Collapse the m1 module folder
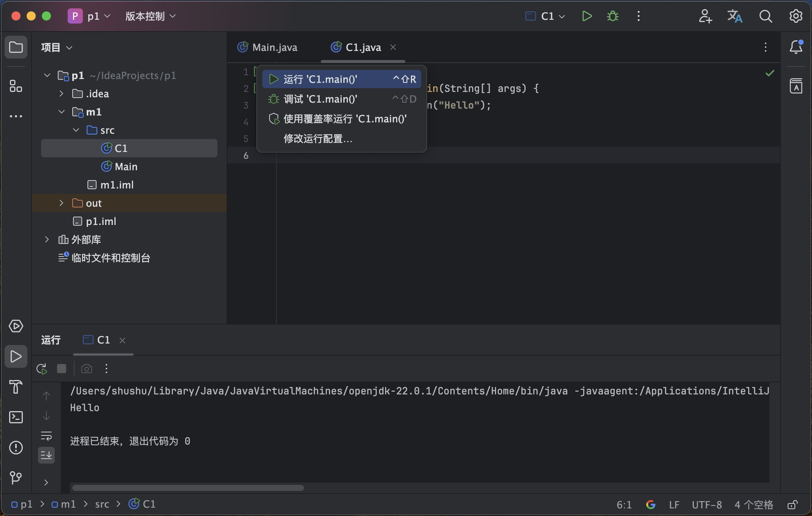Screen dimensions: 812x516 click(62, 112)
